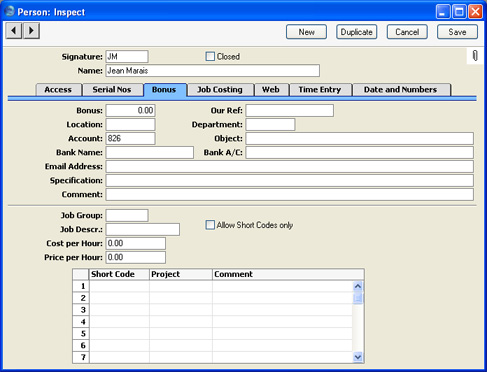
Task: Switch to the Access tab
Action: coord(58,90)
